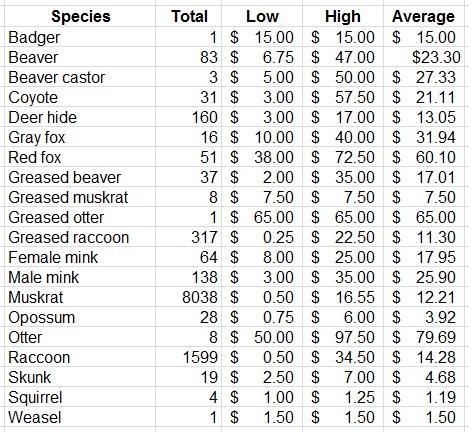Select the High header cell

click(343, 16)
